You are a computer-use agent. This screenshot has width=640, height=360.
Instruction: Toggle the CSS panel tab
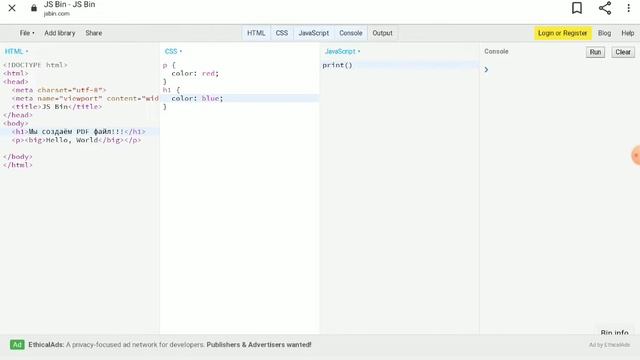(282, 33)
